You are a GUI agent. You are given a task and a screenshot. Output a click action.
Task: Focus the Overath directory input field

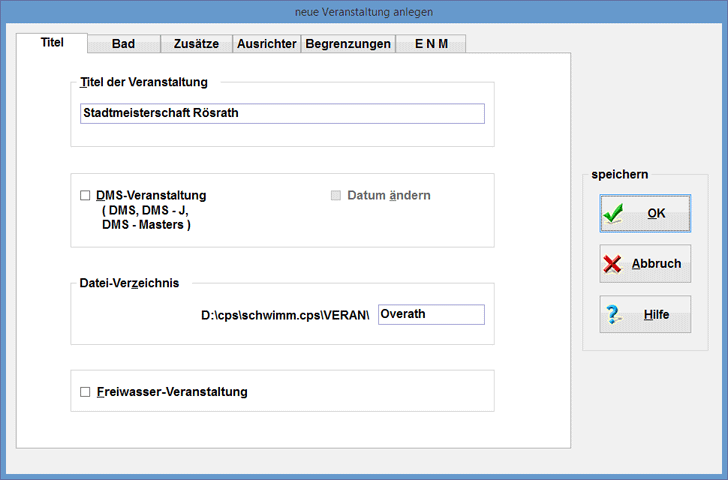coord(431,314)
